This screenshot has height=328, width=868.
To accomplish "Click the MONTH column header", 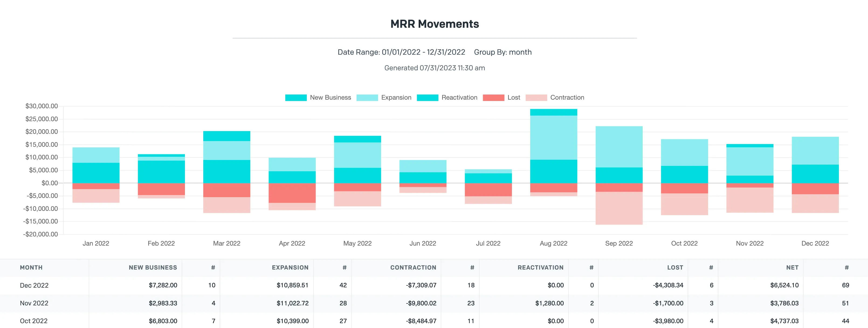I will click(31, 267).
